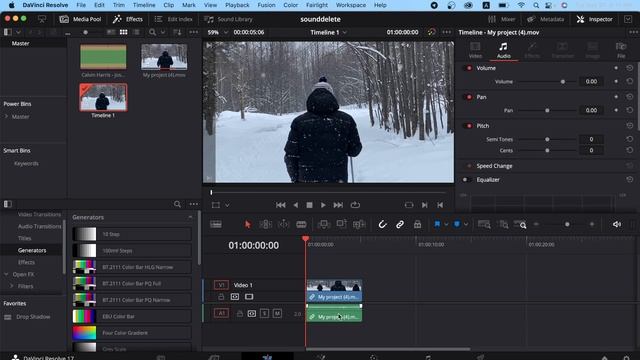The image size is (640, 360).
Task: Open the Media Pool panel
Action: [x=80, y=19]
